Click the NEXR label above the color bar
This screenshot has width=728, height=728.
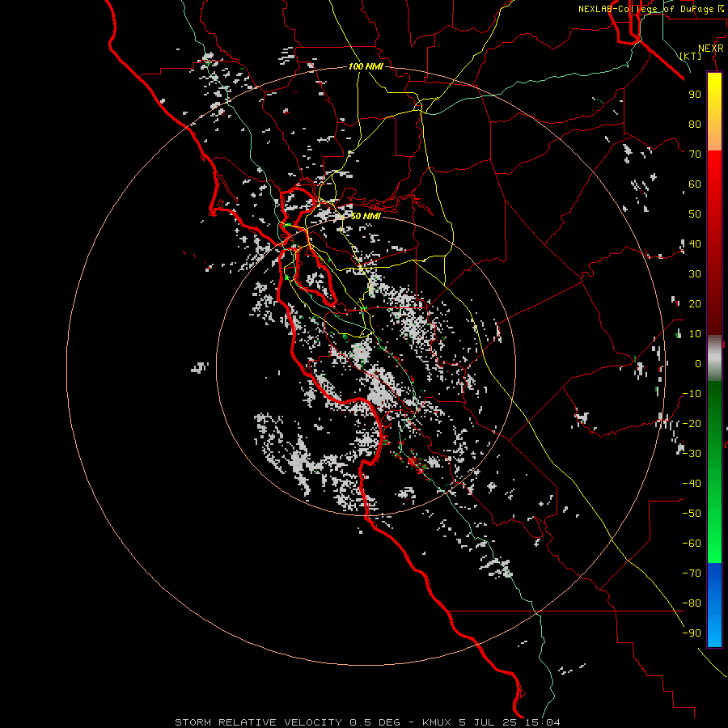coord(711,49)
